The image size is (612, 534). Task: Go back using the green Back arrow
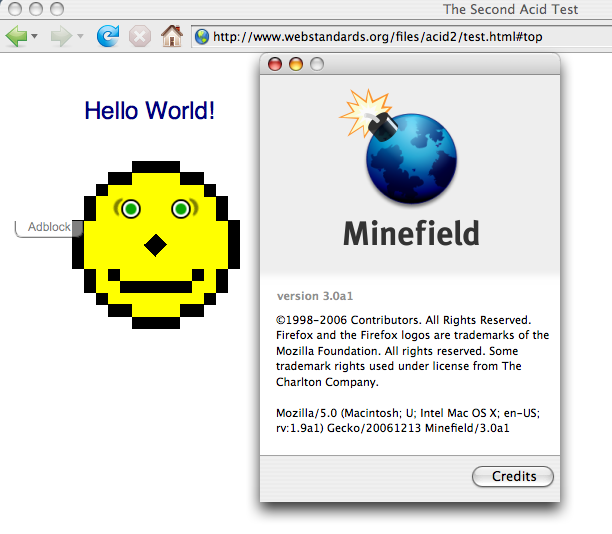(16, 36)
